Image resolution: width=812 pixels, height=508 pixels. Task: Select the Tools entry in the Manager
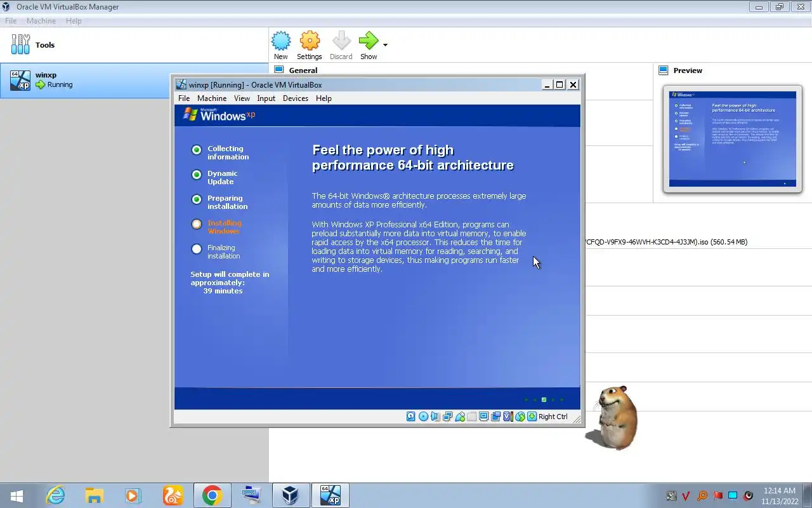click(134, 45)
